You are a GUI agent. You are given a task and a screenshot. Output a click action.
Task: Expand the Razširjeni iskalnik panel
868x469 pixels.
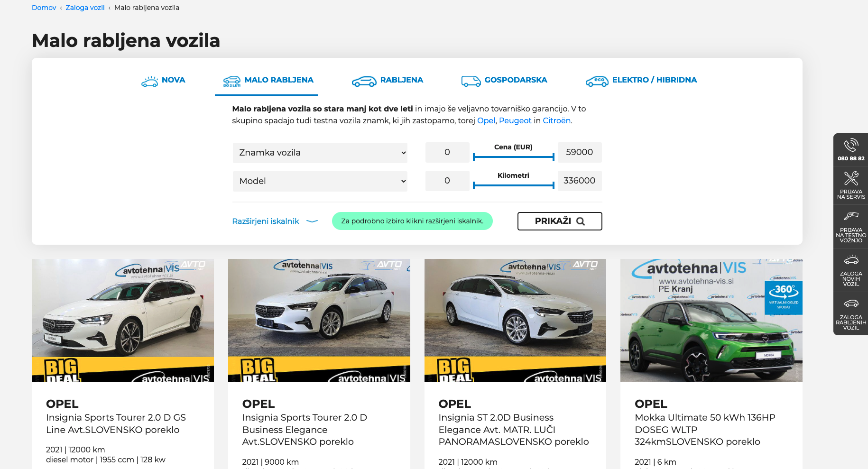[266, 221]
